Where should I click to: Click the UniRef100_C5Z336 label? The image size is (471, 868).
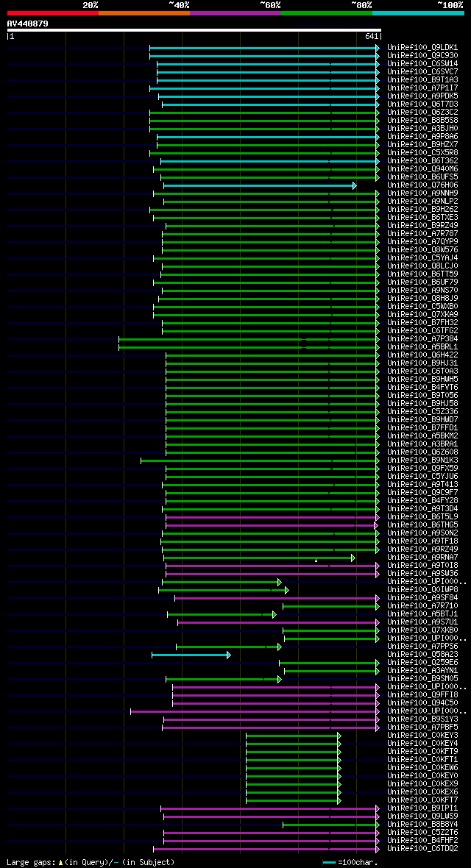coord(422,412)
